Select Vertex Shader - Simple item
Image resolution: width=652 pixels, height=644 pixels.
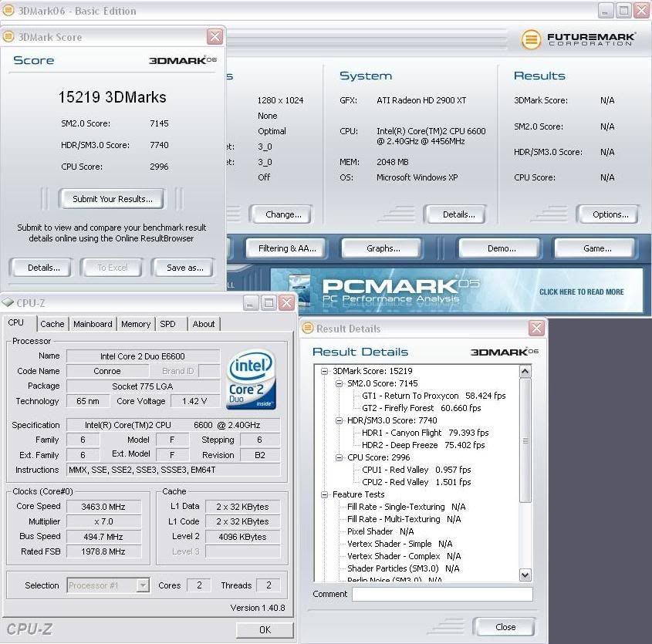coord(400,544)
